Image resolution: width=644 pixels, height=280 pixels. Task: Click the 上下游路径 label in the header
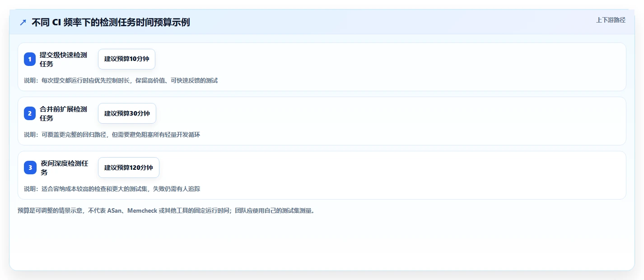click(611, 20)
